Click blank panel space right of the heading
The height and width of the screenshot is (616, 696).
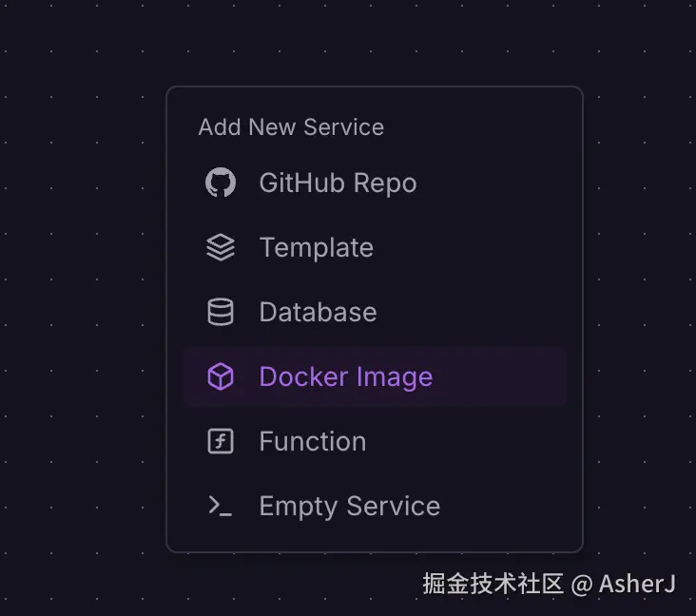pyautogui.click(x=485, y=127)
